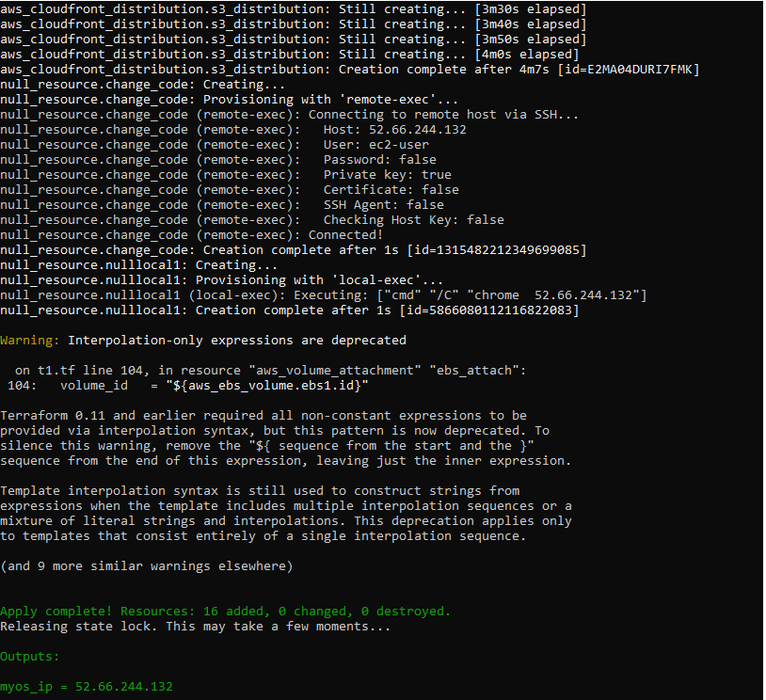
Task: Click the Outputs: section header
Action: coord(28,656)
